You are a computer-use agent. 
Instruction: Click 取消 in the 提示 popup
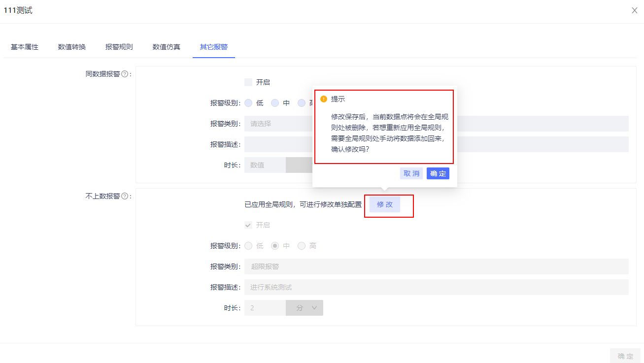click(x=411, y=173)
